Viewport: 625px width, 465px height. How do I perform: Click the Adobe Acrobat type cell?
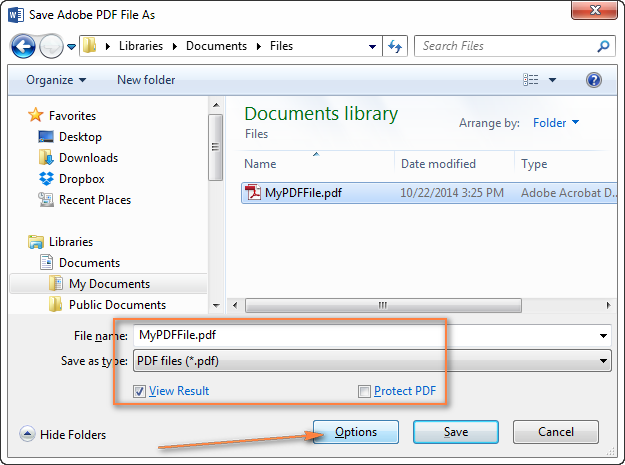[x=568, y=193]
